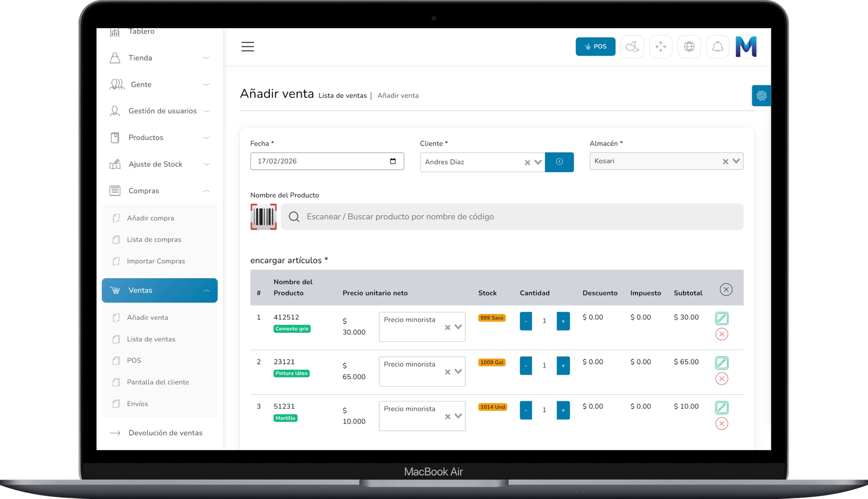Click the barcode scanner icon
Screen dimensions: 868x499
click(263, 217)
